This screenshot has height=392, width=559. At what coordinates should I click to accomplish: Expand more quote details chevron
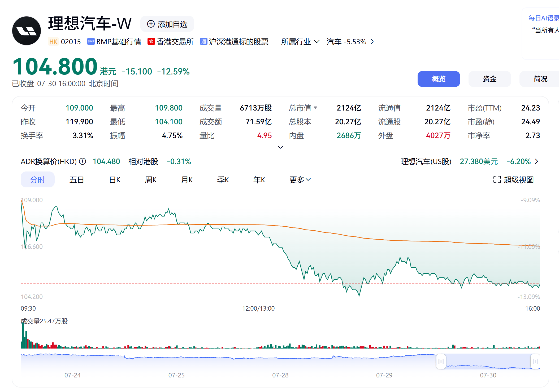[280, 147]
